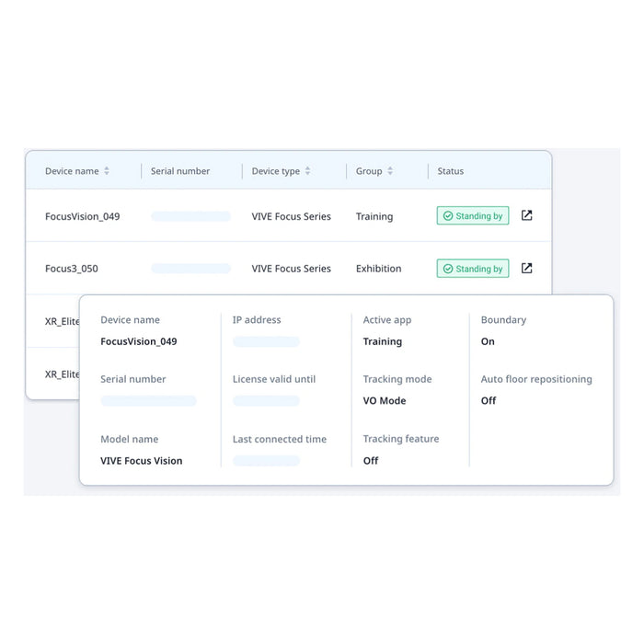Click the Status column header
The width and height of the screenshot is (644, 644).
coord(451,171)
